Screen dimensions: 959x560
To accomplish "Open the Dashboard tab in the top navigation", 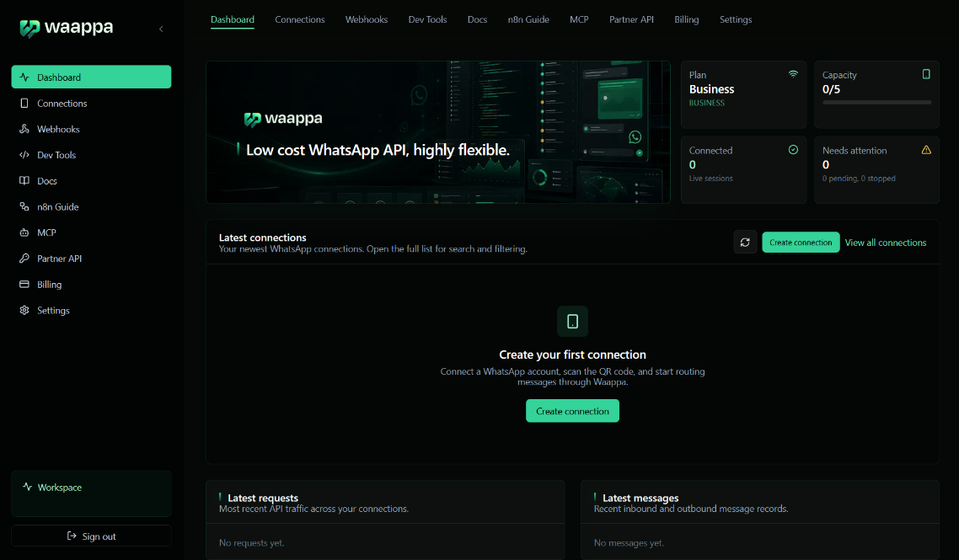I will (233, 19).
